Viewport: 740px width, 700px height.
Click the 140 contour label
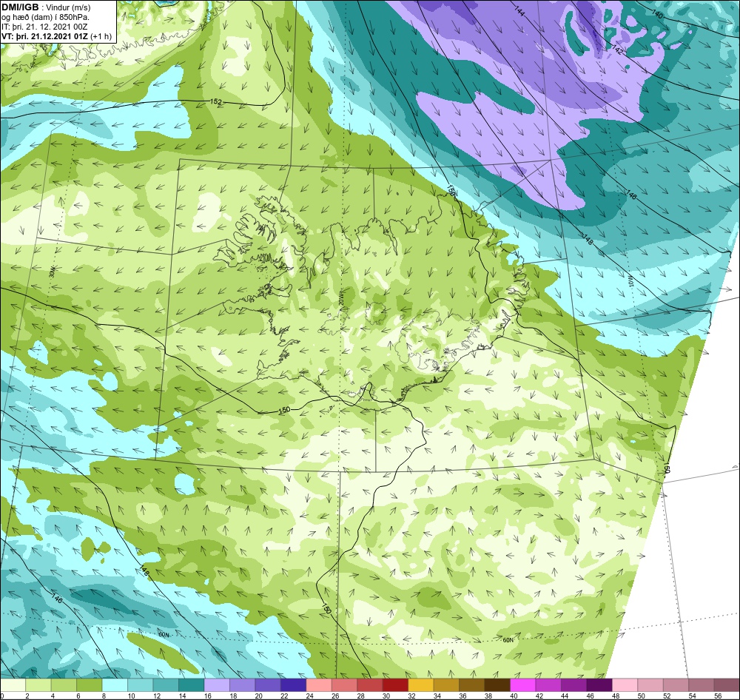(657, 15)
